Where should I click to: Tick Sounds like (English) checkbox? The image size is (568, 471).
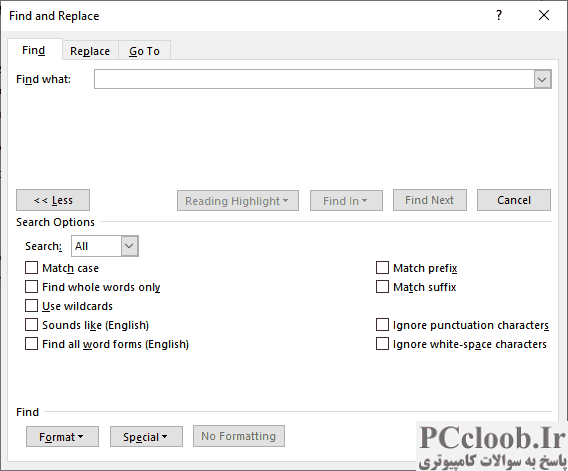(31, 325)
